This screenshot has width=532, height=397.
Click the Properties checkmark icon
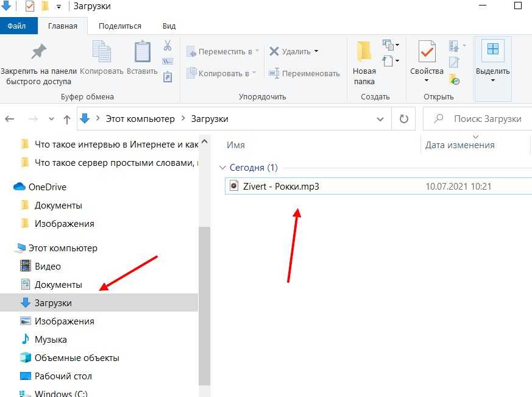pyautogui.click(x=427, y=51)
